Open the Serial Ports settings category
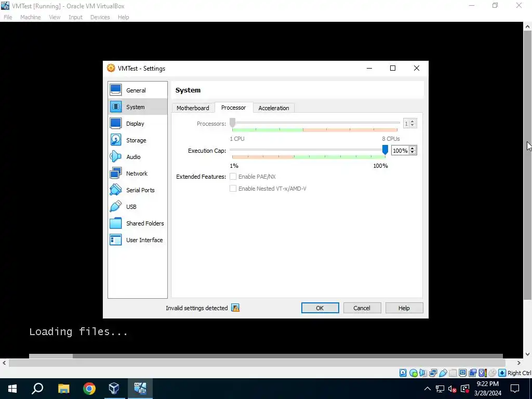 [137, 190]
